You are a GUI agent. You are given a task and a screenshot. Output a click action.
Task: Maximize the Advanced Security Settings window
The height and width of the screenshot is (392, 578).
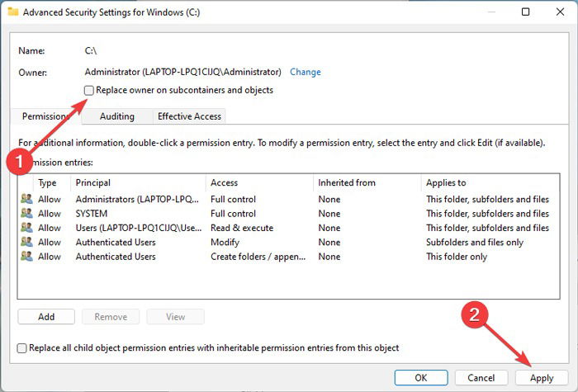click(526, 12)
